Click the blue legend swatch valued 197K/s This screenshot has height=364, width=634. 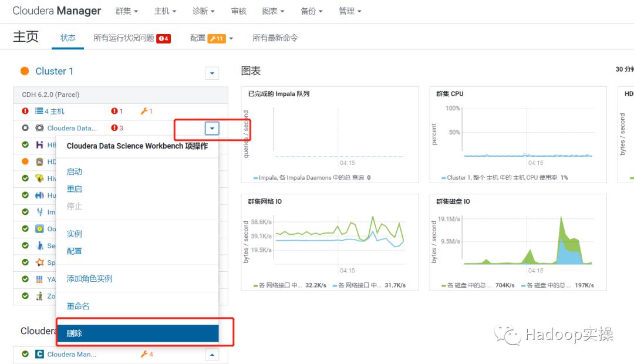[523, 285]
